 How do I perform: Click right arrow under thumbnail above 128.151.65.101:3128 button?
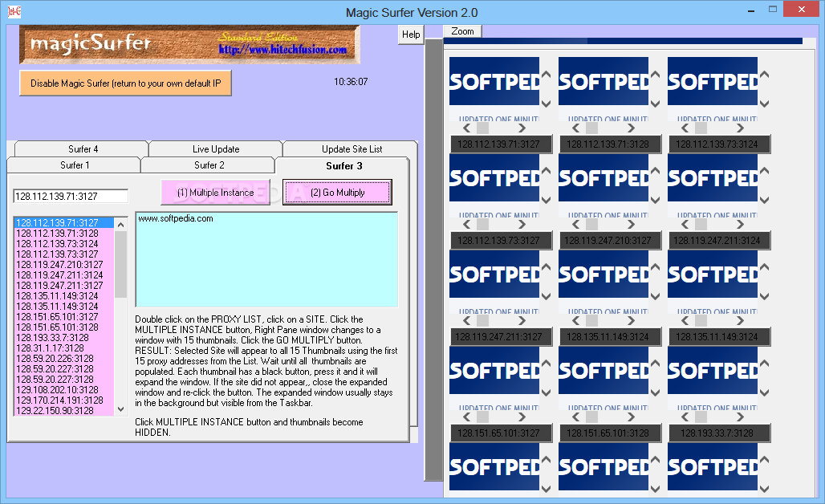pyautogui.click(x=631, y=417)
